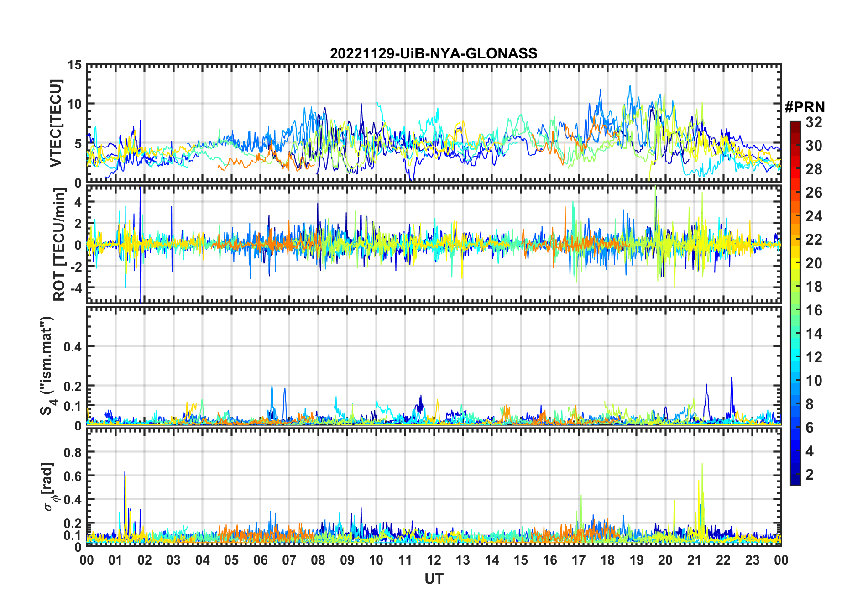Viewport: 868px width, 607px height.
Task: Click the 0.8 tick on sigma phi axis
Action: 73,453
